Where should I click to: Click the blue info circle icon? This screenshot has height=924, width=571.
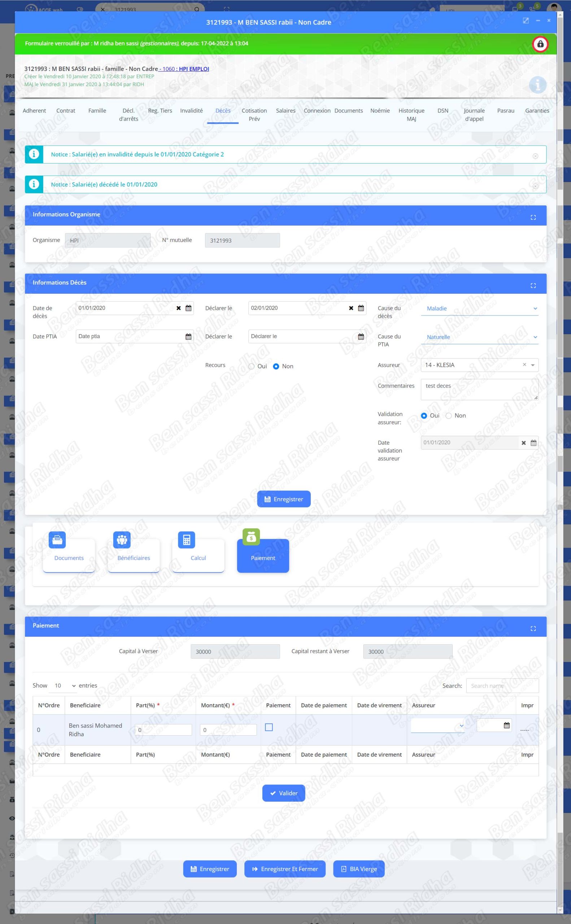(x=537, y=84)
